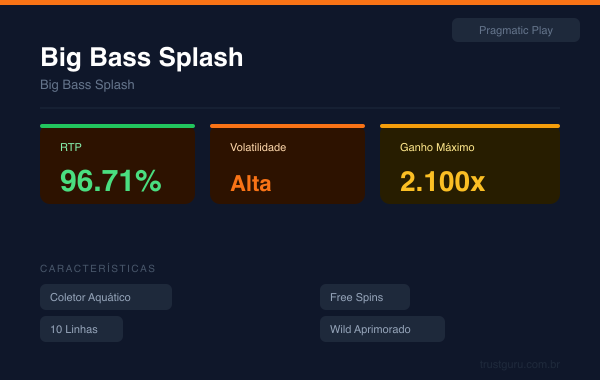The width and height of the screenshot is (600, 380).
Task: Click the RTP label in the first card
Action: (x=71, y=147)
